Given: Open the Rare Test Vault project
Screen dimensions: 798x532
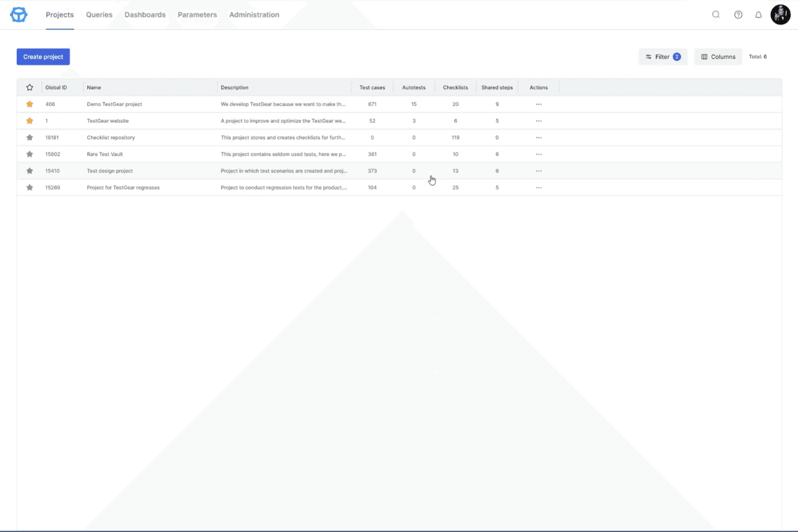Looking at the screenshot, I should [105, 154].
